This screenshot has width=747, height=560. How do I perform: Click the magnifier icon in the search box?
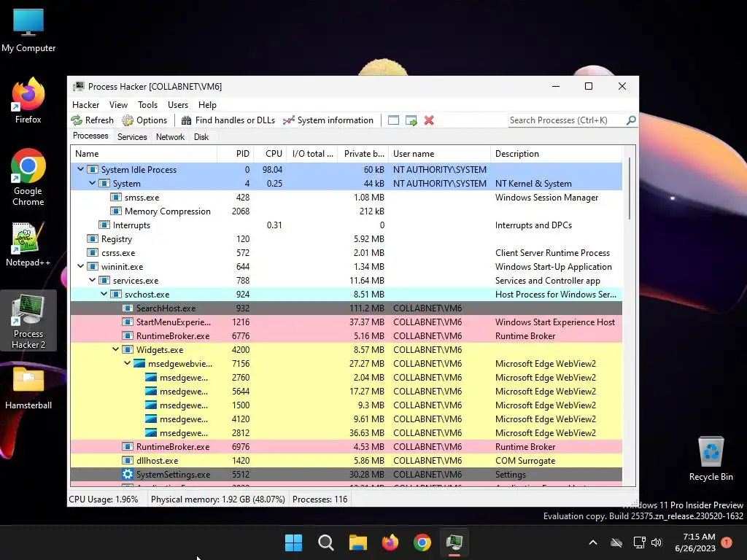click(631, 120)
